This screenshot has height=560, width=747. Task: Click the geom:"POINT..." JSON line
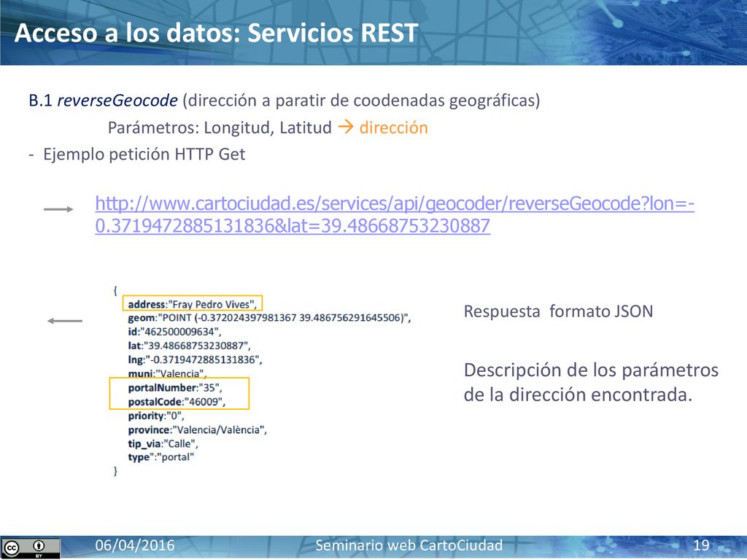coord(269,318)
